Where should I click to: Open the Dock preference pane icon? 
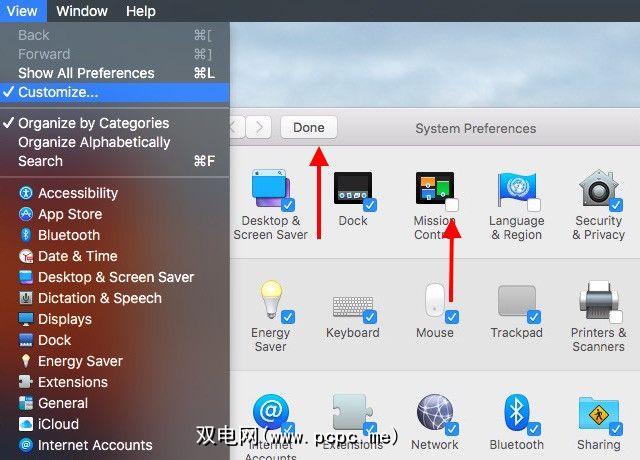(x=353, y=188)
